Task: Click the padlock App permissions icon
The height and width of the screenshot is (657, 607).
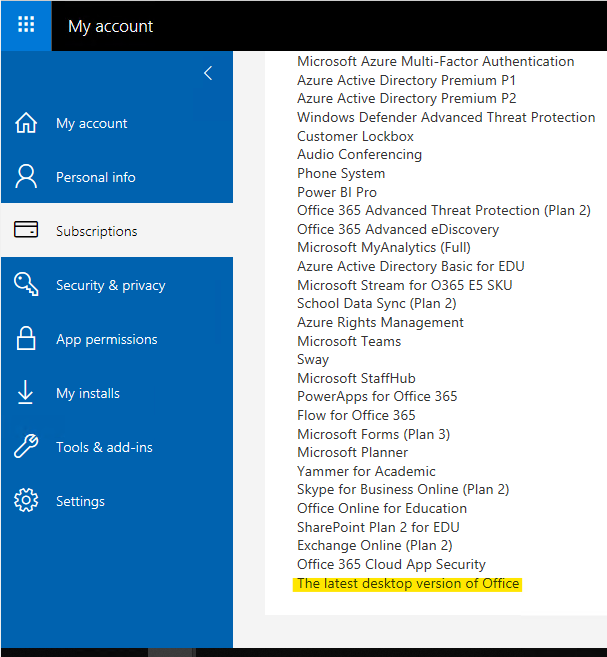Action: [26, 339]
